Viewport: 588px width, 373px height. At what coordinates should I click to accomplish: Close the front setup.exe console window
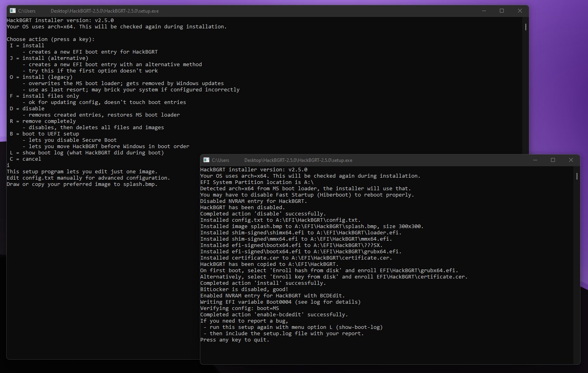point(571,160)
